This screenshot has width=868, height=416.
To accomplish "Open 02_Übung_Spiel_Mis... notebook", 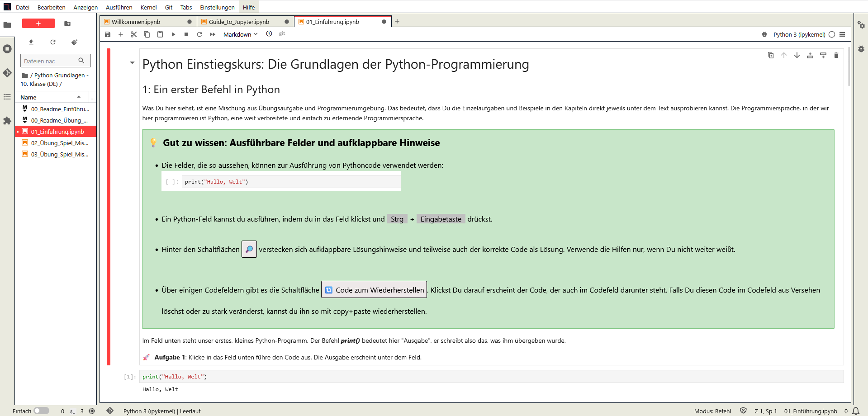I will (x=56, y=143).
